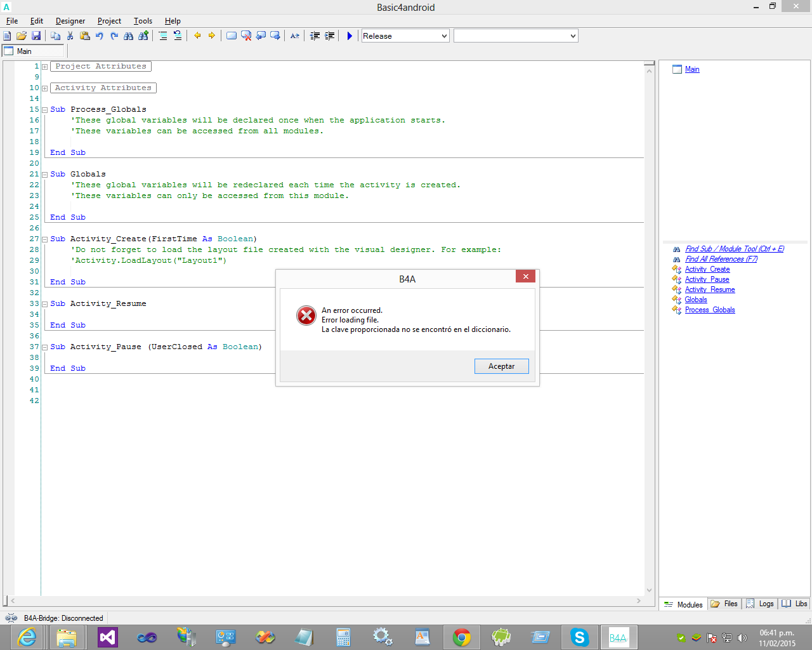Click the Redo arrow icon
Screen dimensions: 812x650
pyautogui.click(x=114, y=36)
